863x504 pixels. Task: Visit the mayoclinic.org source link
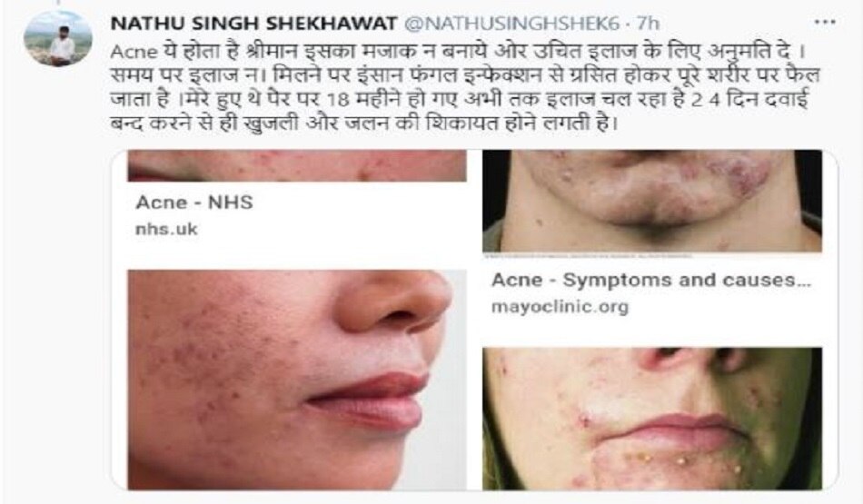[560, 306]
